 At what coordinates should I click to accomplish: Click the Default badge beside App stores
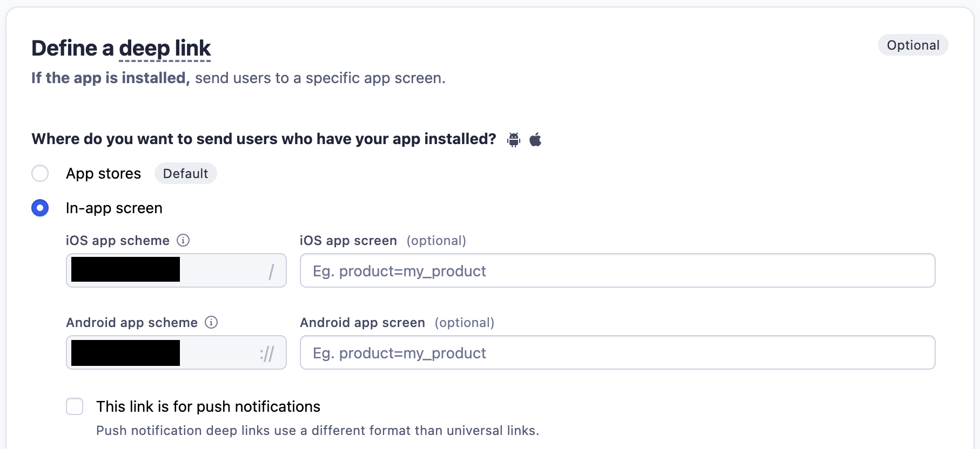(185, 173)
